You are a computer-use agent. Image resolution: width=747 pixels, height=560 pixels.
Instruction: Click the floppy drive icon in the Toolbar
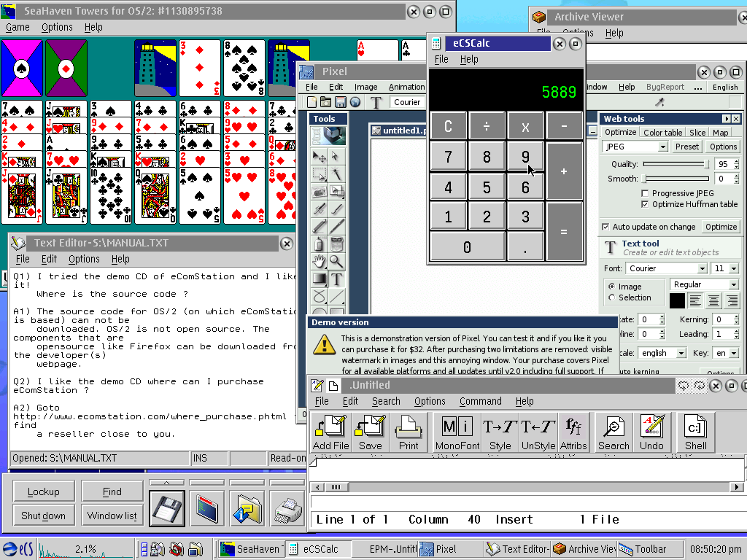click(x=167, y=508)
